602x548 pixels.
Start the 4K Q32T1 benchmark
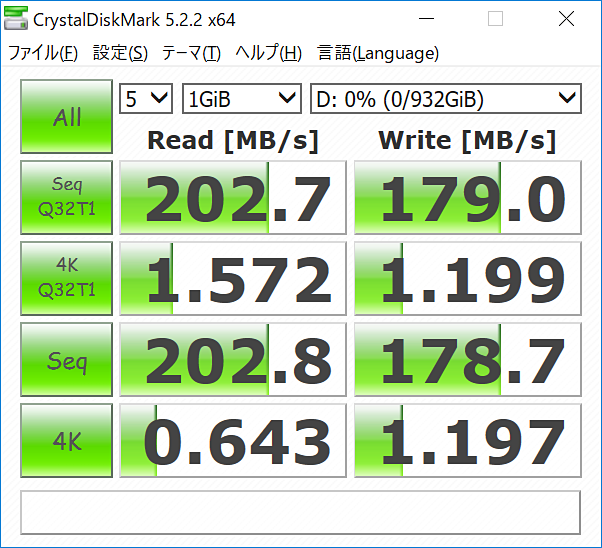tap(66, 278)
